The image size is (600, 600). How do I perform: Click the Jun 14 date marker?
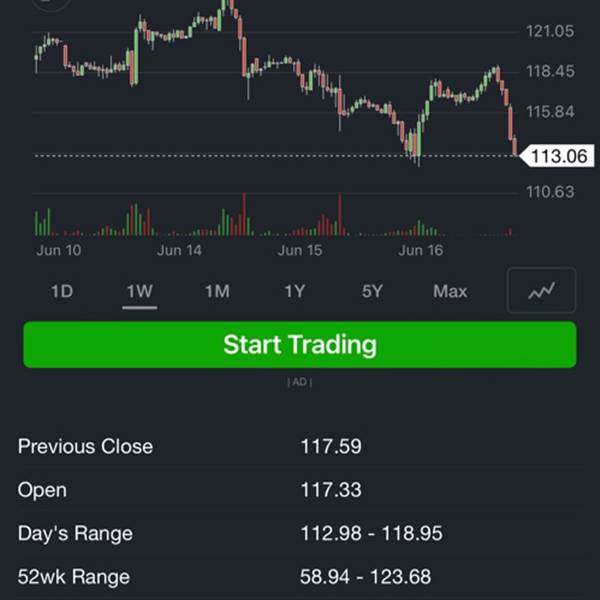pos(179,250)
